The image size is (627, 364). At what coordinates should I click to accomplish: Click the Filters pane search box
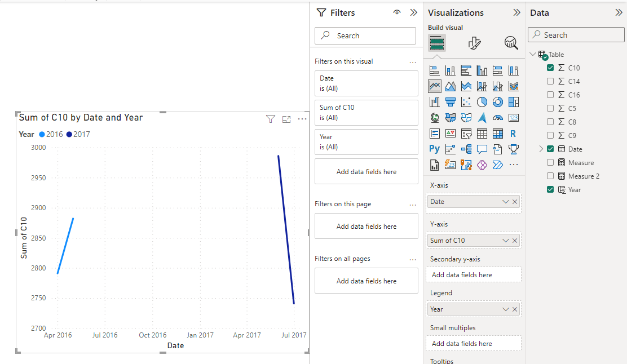click(x=365, y=35)
